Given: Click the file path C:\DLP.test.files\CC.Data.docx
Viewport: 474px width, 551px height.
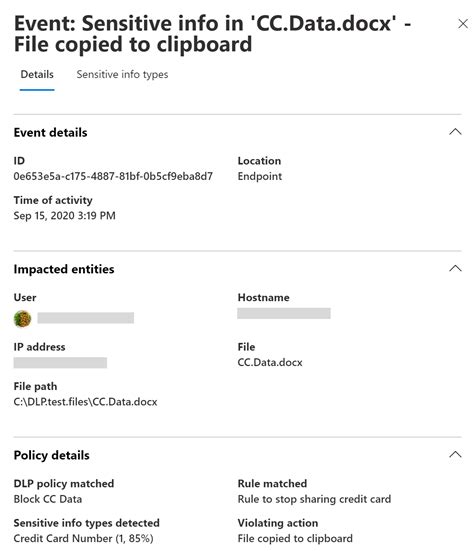Looking at the screenshot, I should (85, 402).
